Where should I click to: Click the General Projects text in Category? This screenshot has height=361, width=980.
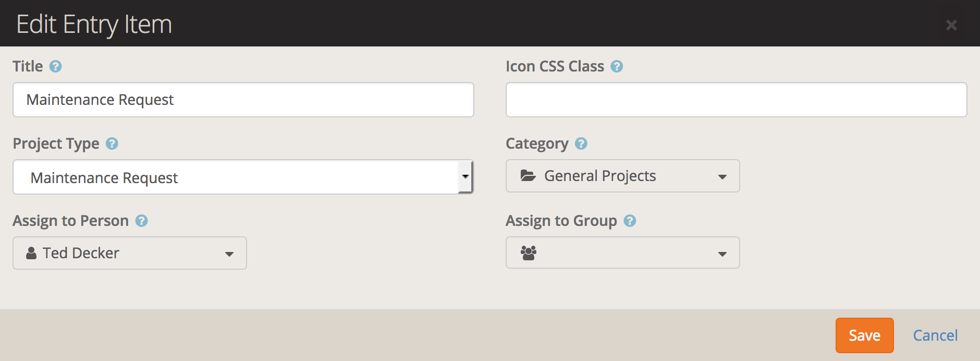(x=600, y=176)
